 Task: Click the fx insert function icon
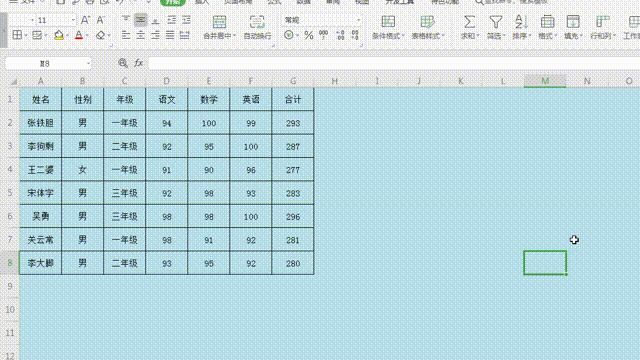click(x=139, y=63)
